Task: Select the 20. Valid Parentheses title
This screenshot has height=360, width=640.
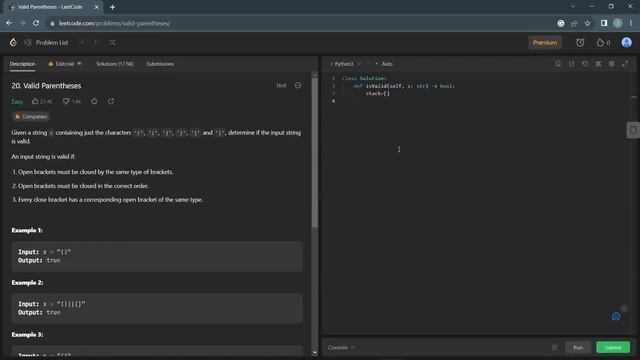Action: pyautogui.click(x=47, y=86)
